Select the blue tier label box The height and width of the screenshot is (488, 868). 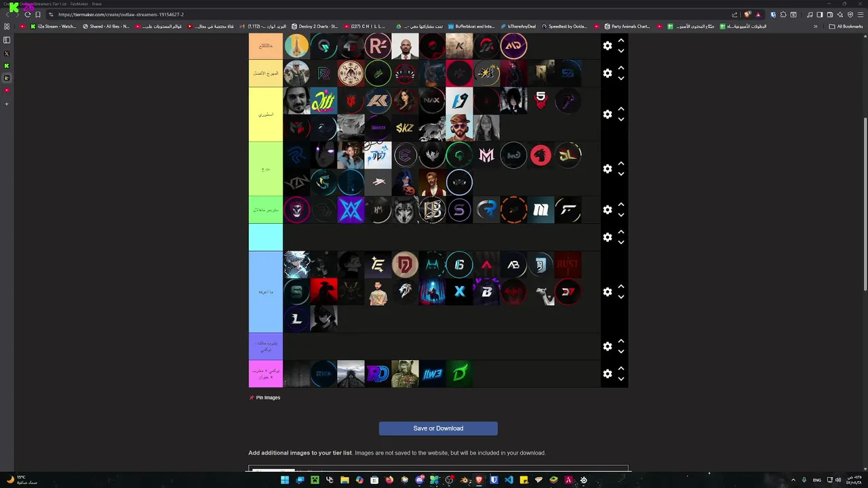(266, 292)
